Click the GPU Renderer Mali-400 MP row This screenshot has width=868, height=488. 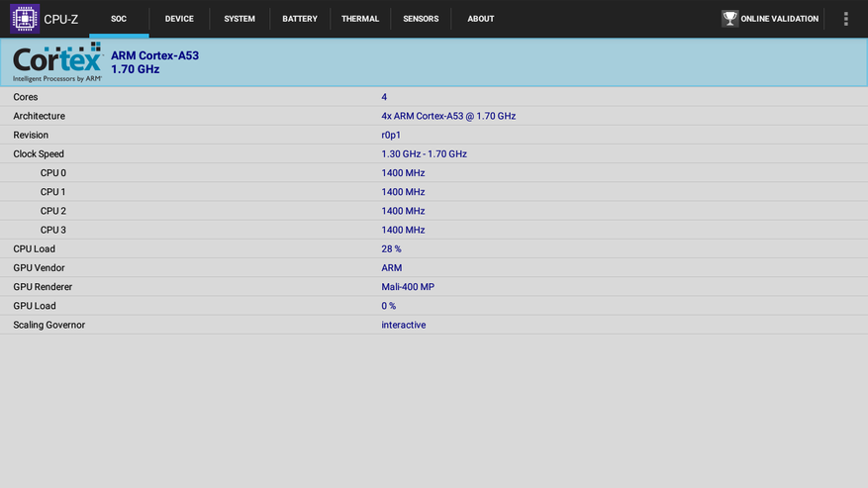[434, 287]
